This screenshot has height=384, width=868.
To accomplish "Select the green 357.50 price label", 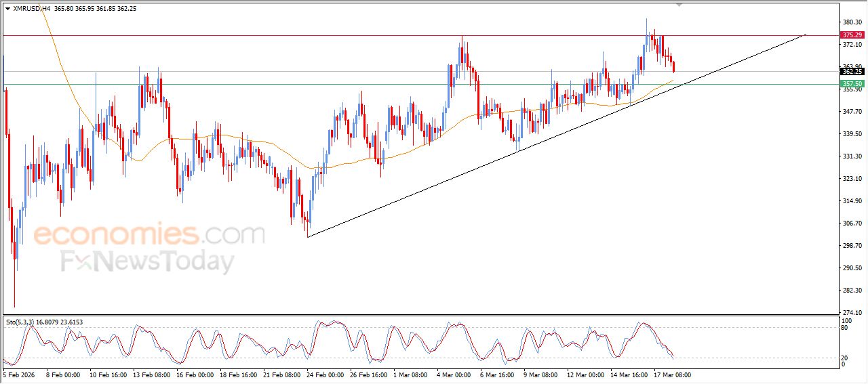I will click(852, 84).
